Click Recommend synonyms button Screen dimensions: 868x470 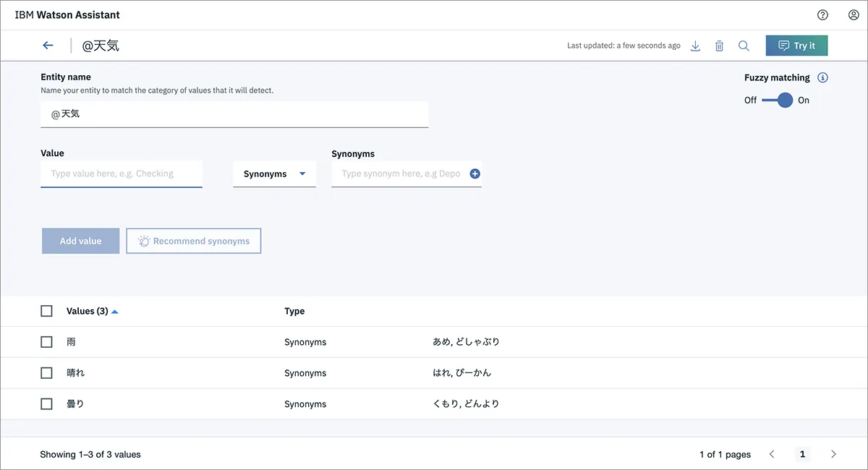[194, 241]
